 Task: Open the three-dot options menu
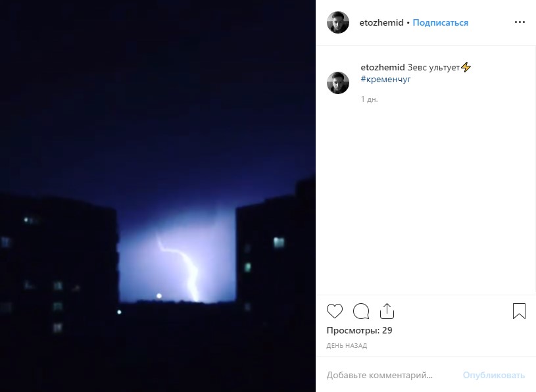tap(520, 22)
